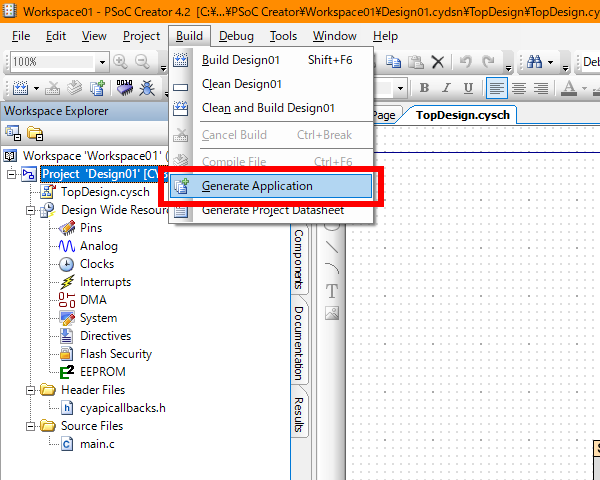Select center text alignment
The height and width of the screenshot is (480, 600).
(x=519, y=88)
